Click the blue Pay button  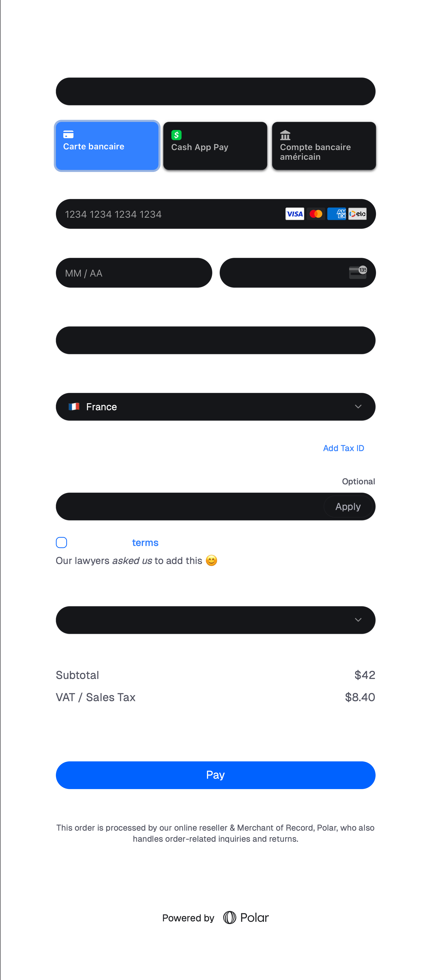pyautogui.click(x=215, y=775)
